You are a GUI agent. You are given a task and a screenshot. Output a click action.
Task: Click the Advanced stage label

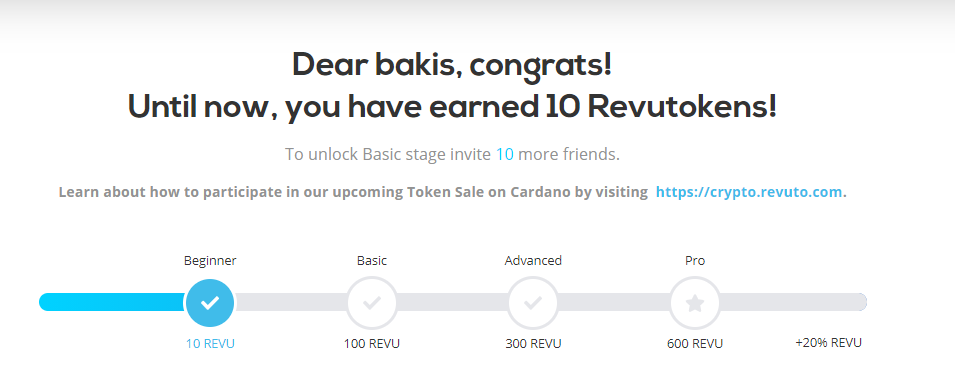click(x=533, y=260)
